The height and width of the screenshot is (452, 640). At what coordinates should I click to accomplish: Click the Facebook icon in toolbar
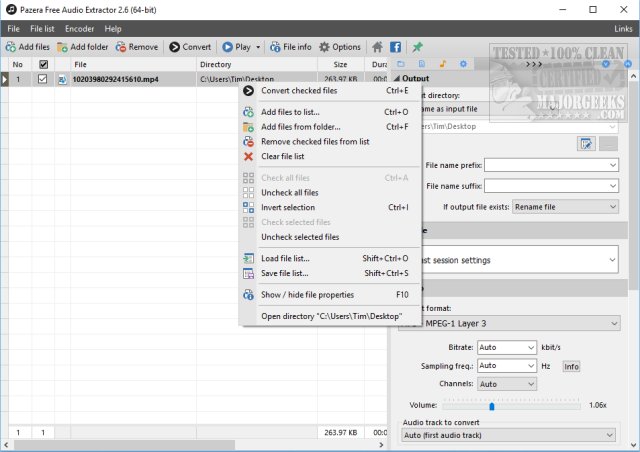point(395,47)
